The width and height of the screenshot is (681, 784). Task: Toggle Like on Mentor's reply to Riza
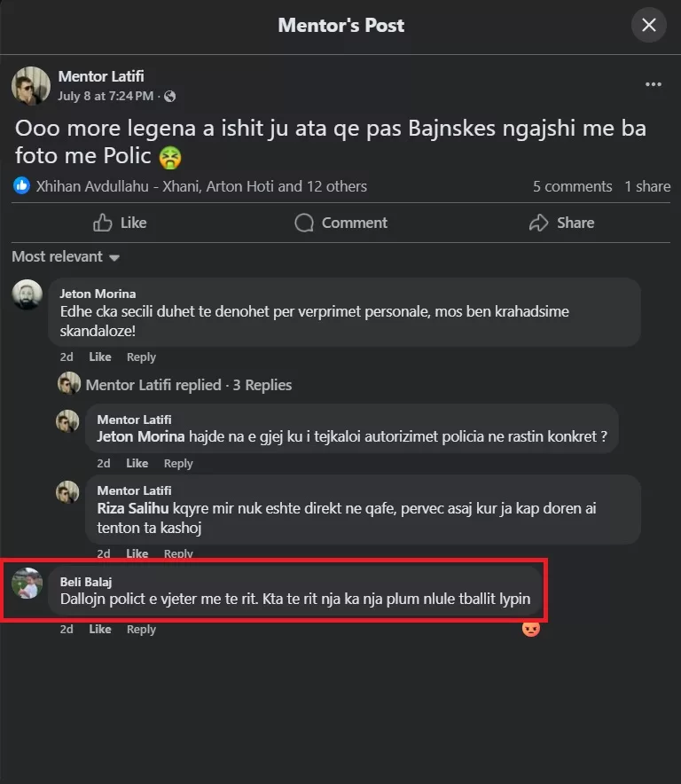pyautogui.click(x=137, y=553)
